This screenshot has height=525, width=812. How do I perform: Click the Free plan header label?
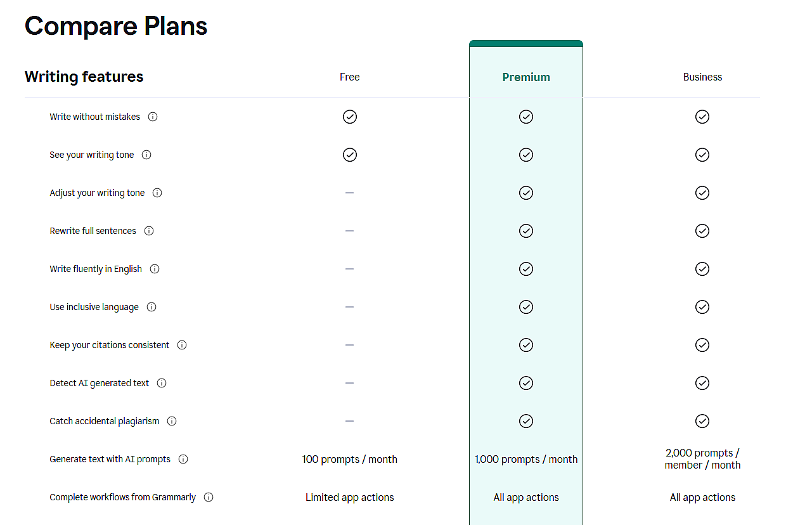point(350,77)
